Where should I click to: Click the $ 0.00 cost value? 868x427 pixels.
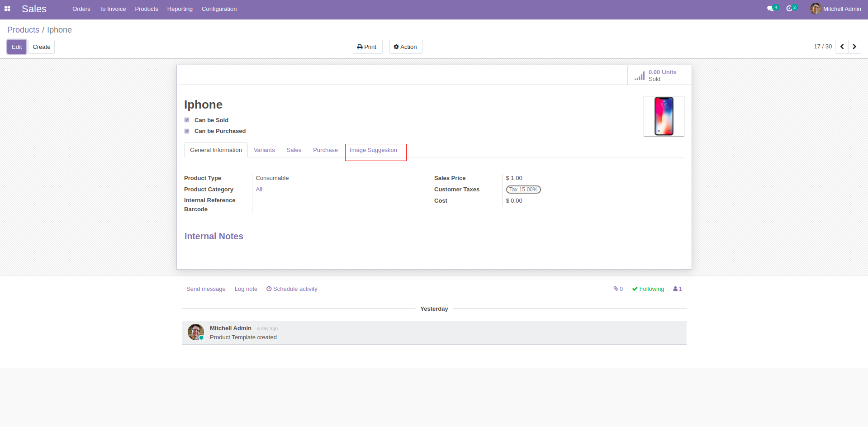(514, 201)
